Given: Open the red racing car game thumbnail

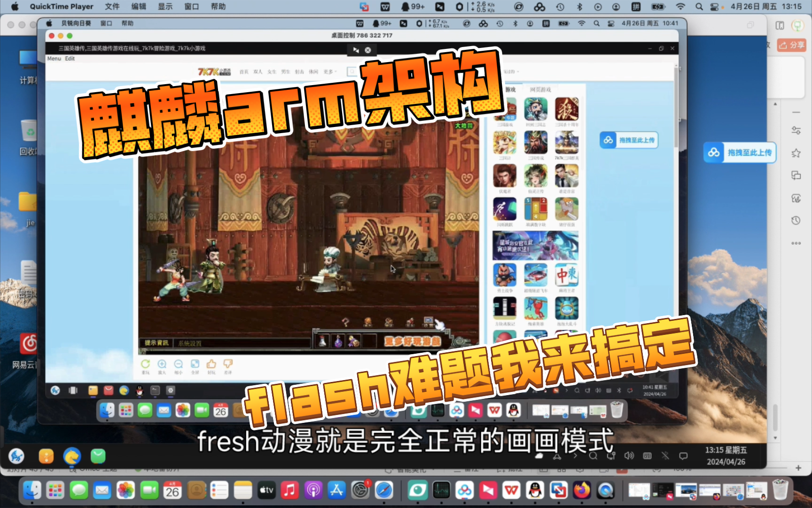Looking at the screenshot, I should pos(536,275).
